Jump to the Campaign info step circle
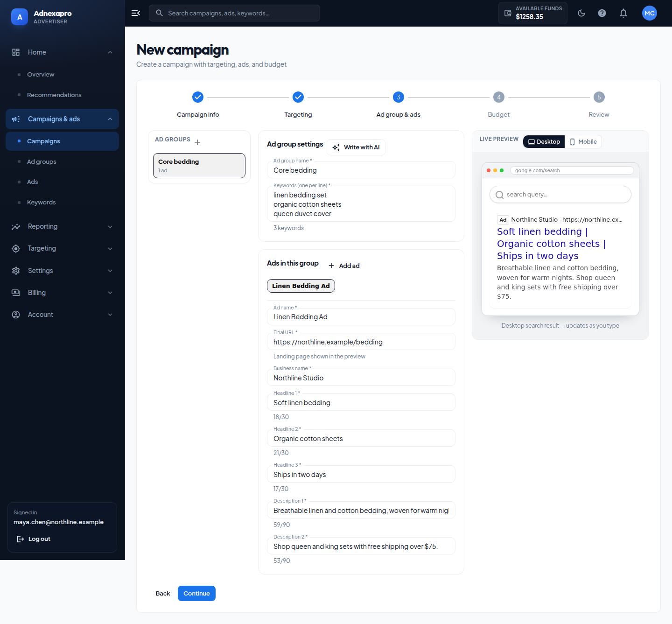Screen dimensions: 672x624 point(198,97)
